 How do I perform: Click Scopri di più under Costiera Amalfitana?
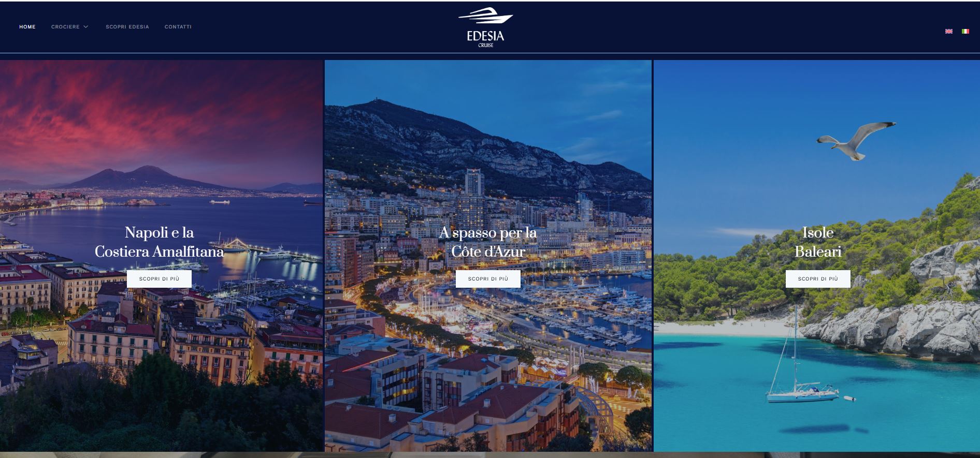[159, 279]
